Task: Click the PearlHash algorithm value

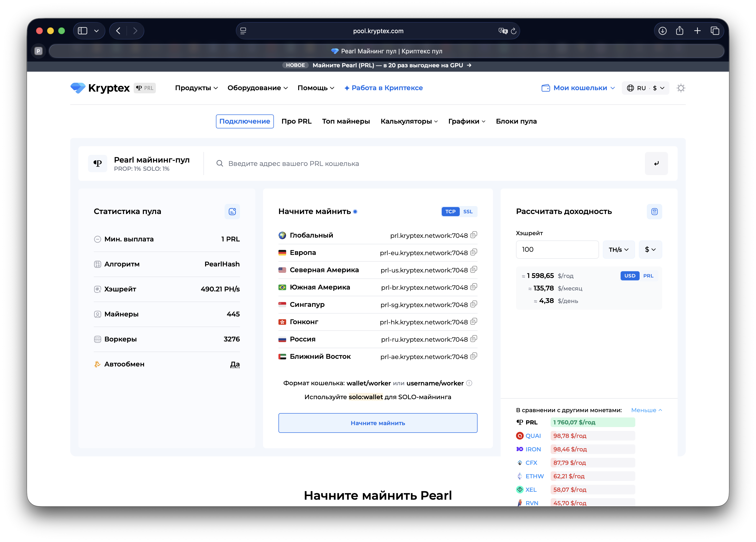Action: coord(222,264)
